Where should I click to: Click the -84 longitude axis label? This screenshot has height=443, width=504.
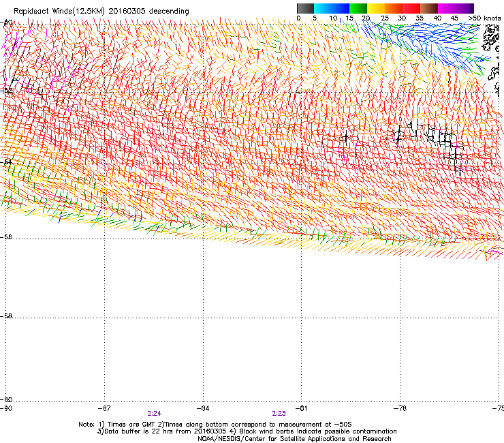pyautogui.click(x=203, y=408)
